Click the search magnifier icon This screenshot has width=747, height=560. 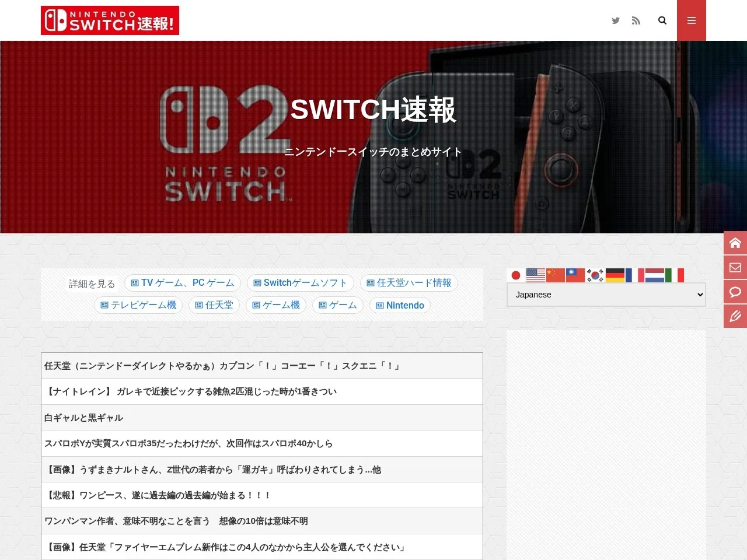tap(662, 20)
